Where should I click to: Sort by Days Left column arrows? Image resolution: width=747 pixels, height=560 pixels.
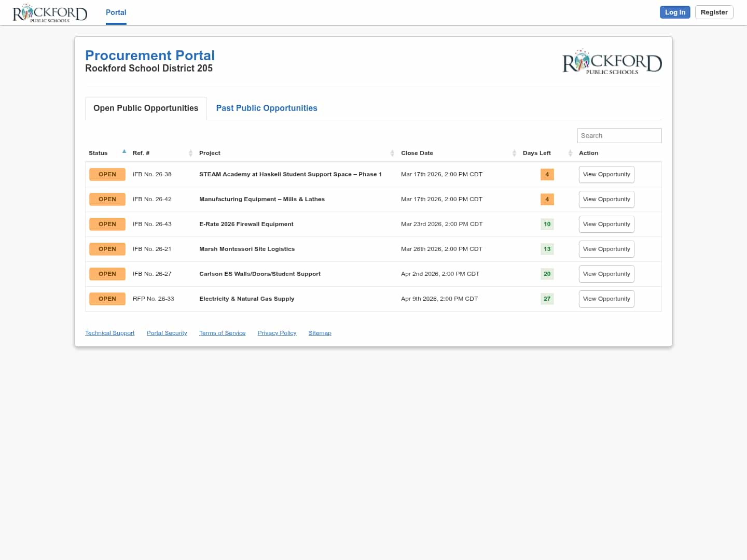570,153
